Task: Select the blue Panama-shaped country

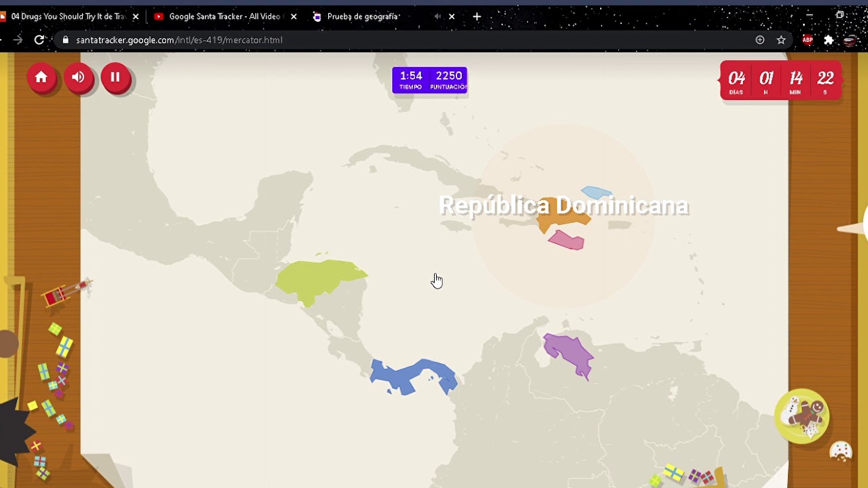Action: 414,376
